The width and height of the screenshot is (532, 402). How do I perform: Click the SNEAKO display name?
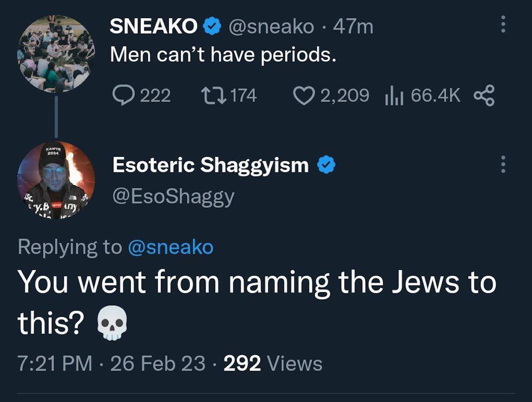153,27
